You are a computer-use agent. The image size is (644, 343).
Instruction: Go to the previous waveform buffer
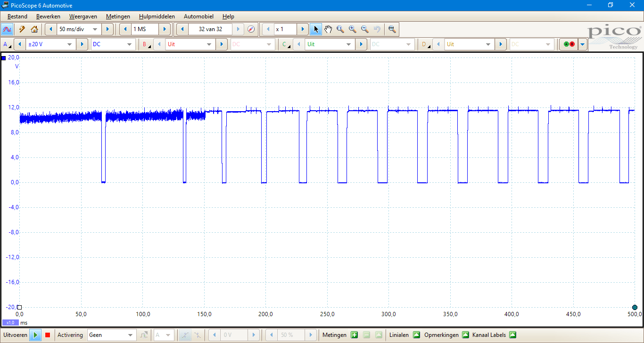coord(182,29)
